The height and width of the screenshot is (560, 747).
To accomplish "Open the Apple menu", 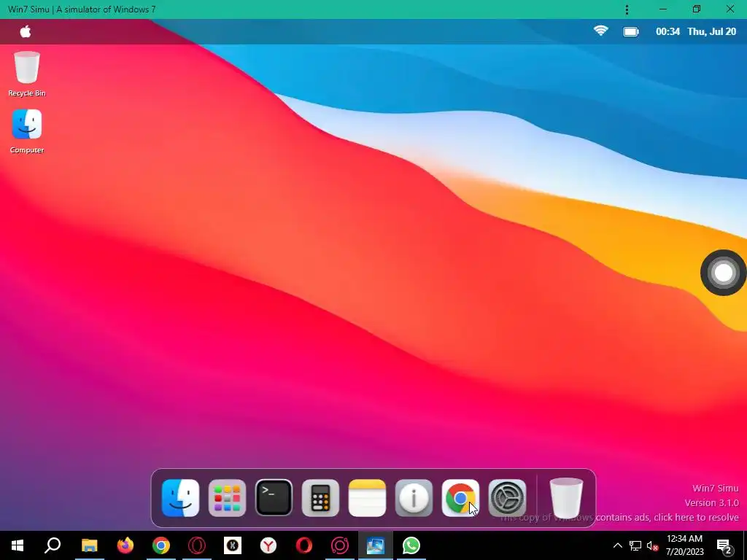I will click(26, 31).
